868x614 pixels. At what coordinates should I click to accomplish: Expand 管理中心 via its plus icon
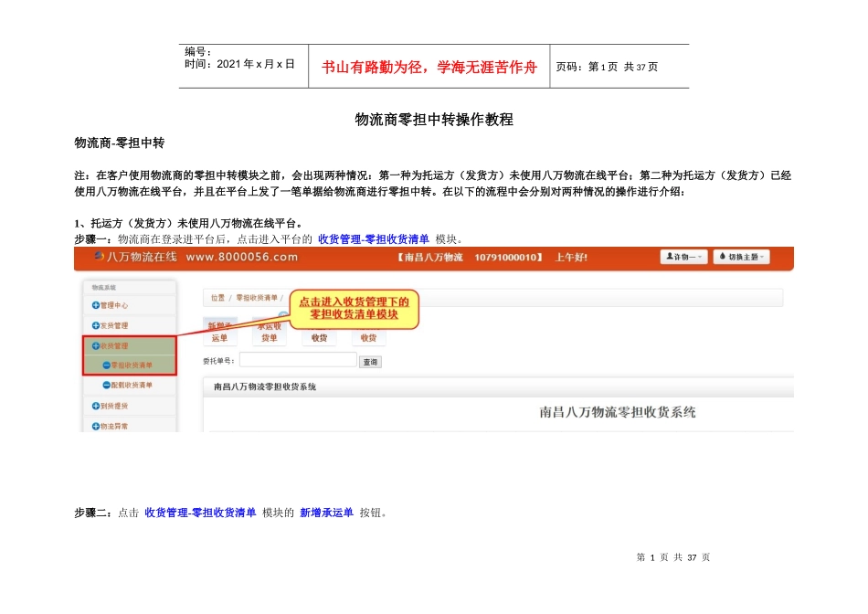95,305
